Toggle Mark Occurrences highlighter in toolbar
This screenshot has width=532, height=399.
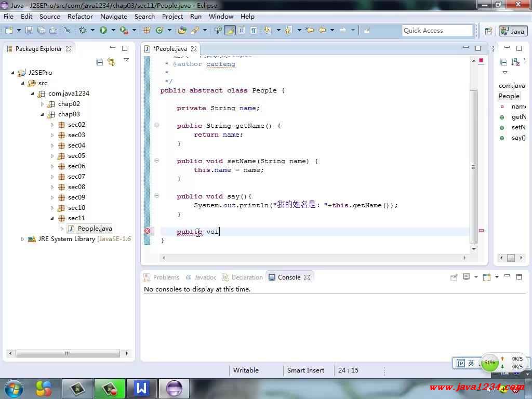coord(230,31)
